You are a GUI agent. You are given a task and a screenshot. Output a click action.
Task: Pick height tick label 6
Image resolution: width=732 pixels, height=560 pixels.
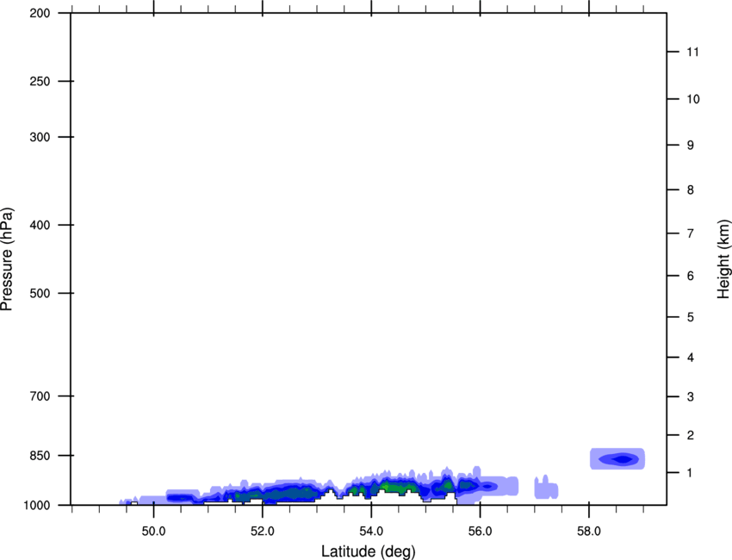coord(691,276)
